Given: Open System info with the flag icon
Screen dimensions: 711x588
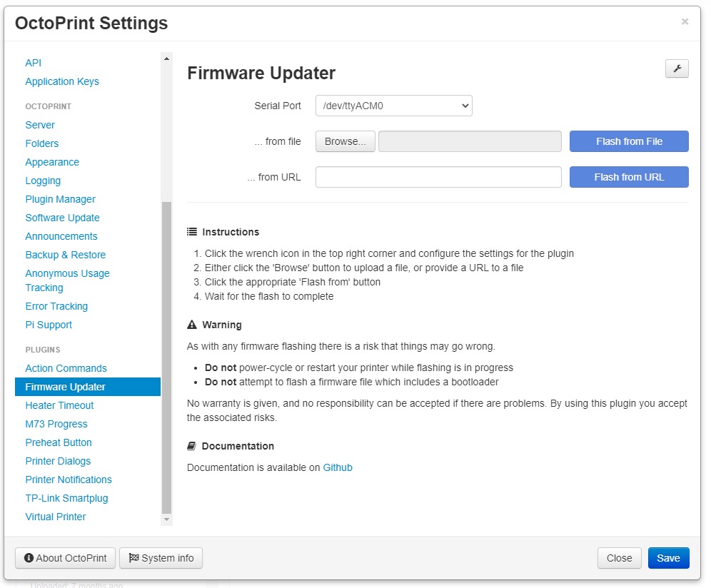Looking at the screenshot, I should coord(161,558).
